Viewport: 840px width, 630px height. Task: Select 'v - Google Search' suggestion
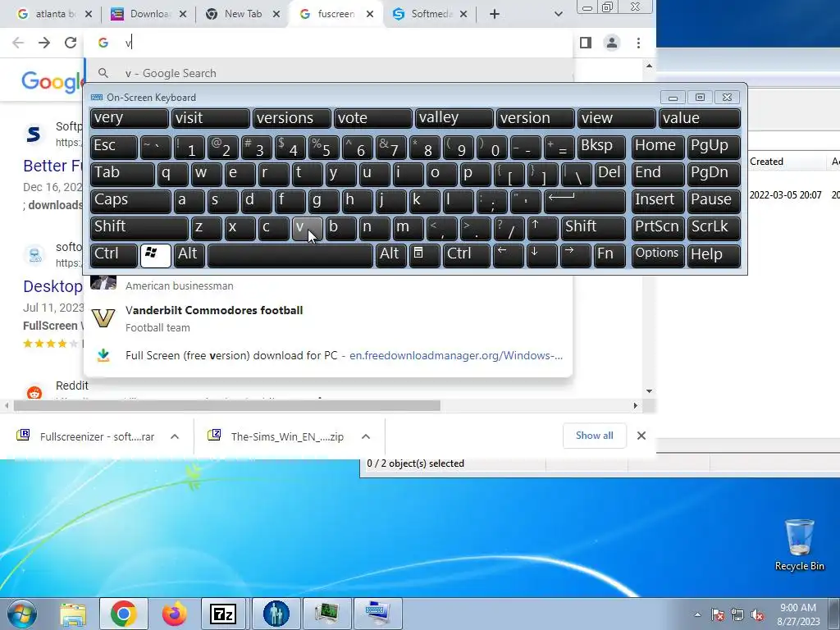click(328, 73)
